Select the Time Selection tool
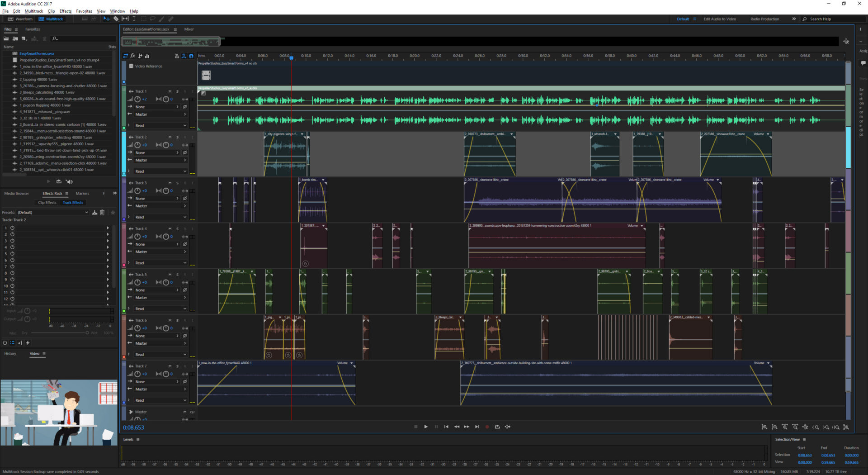The image size is (868, 475). click(134, 19)
